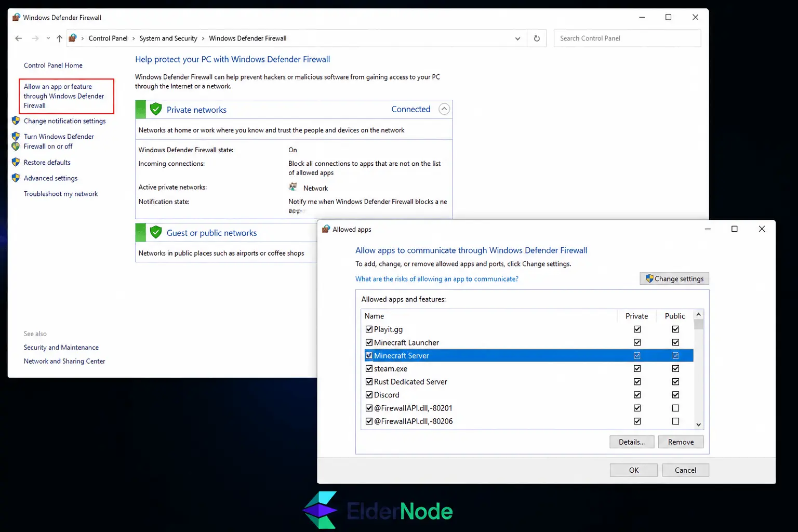This screenshot has width=798, height=532.
Task: Open Troubleshoot my network link
Action: (61, 194)
